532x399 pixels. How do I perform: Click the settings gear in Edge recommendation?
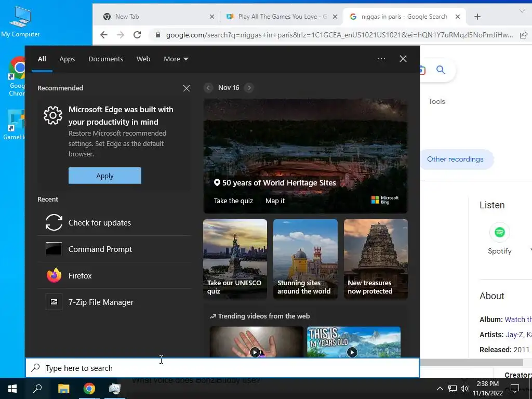[53, 115]
